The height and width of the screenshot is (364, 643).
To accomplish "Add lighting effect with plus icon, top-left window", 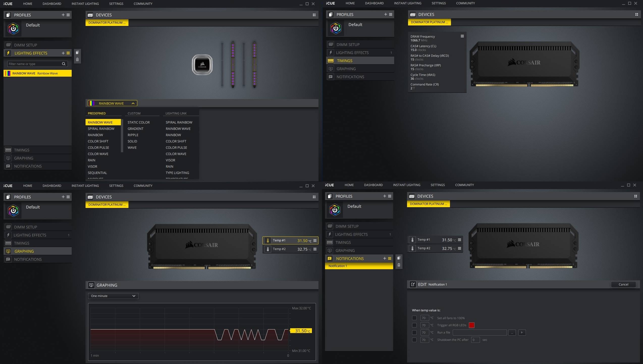I will click(x=63, y=53).
